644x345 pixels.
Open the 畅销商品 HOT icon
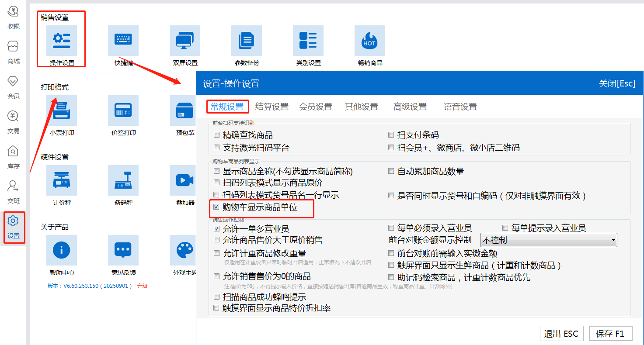click(370, 41)
